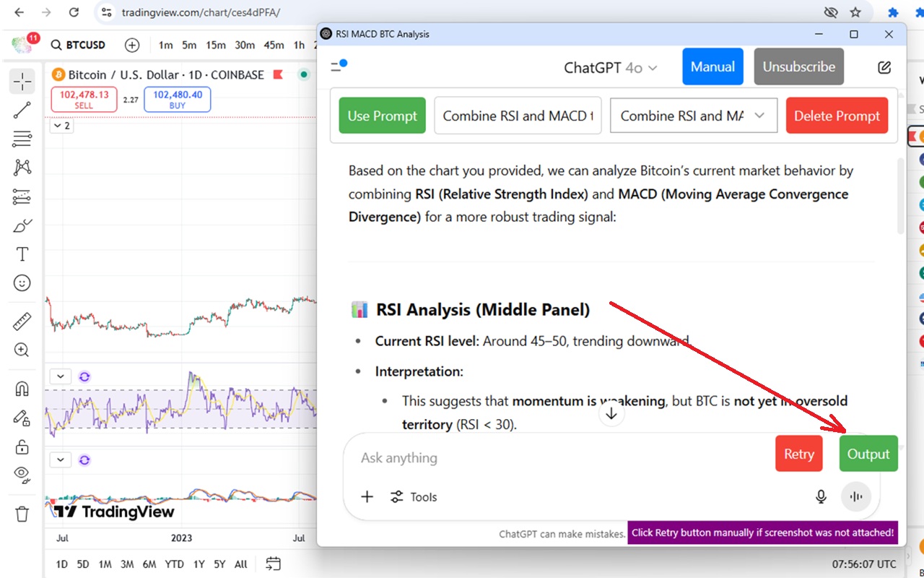Click the green Output button
Screen dimensions: 924x578
pos(868,453)
